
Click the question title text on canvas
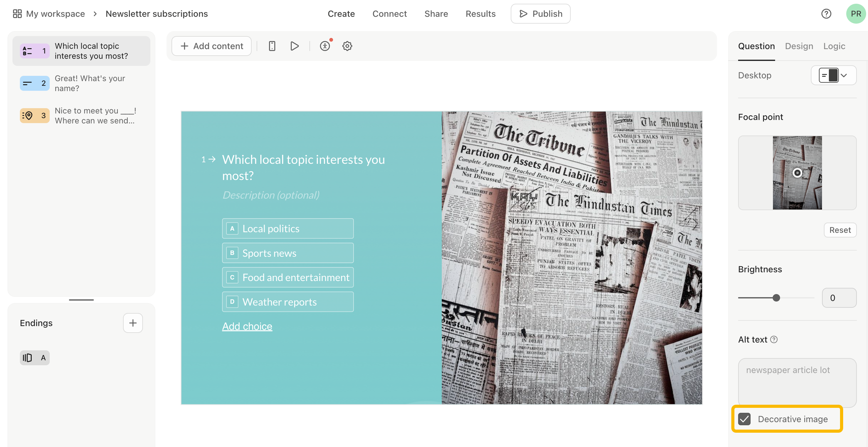[x=303, y=168]
